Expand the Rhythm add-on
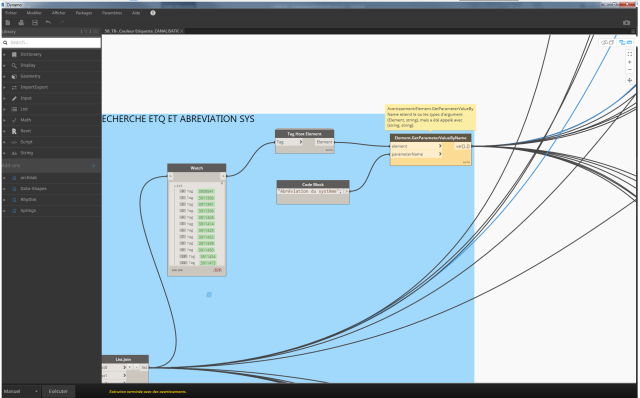 (x=4, y=200)
